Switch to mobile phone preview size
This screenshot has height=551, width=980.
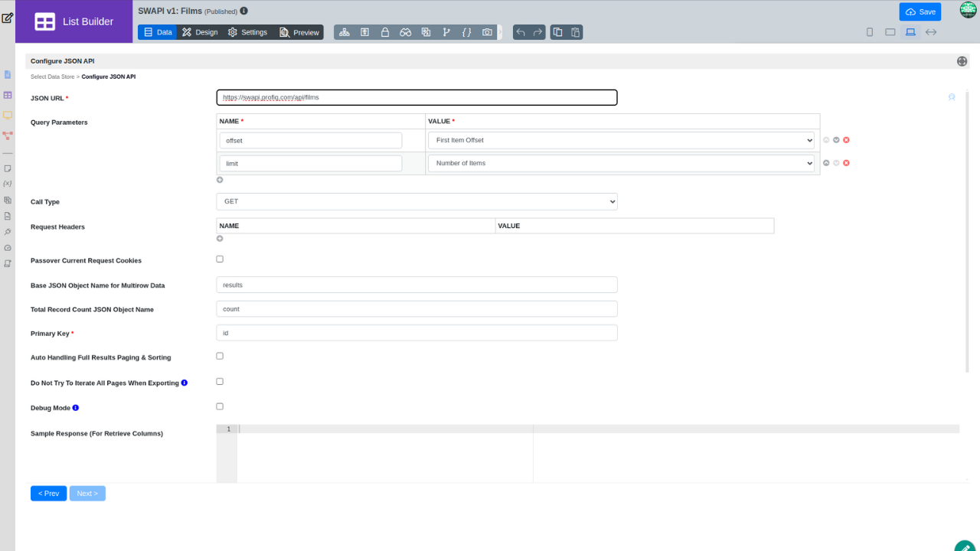(870, 32)
